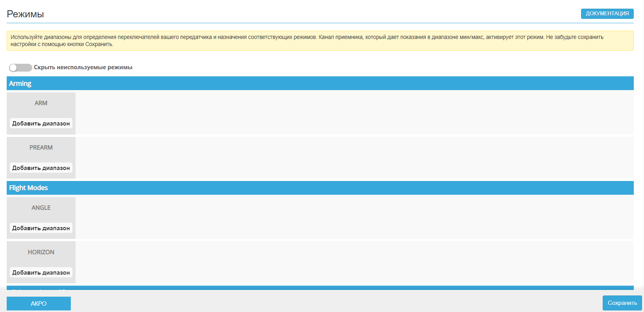Select the HORIZON mode label
644x312 pixels.
coord(41,252)
